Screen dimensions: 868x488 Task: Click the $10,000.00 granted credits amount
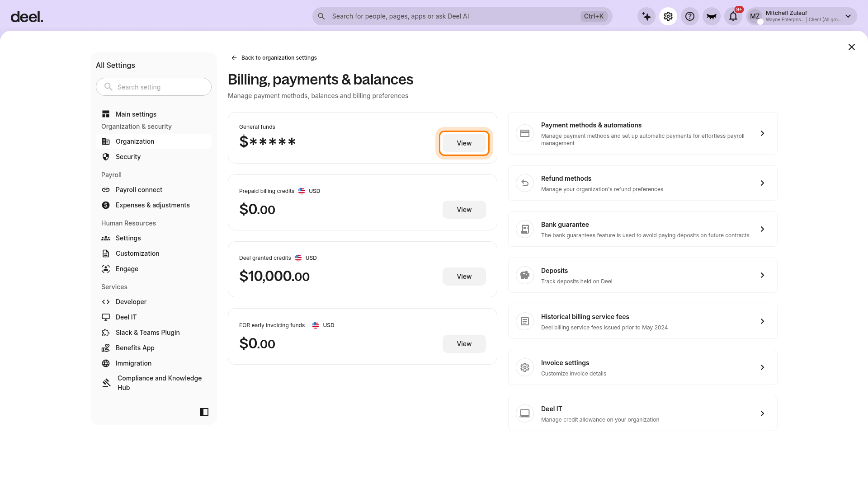click(x=274, y=276)
